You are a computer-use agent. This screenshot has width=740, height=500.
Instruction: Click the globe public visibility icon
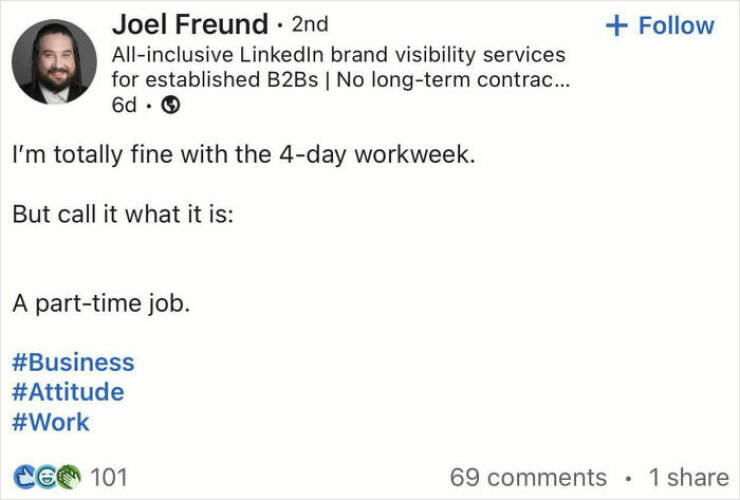(x=170, y=105)
